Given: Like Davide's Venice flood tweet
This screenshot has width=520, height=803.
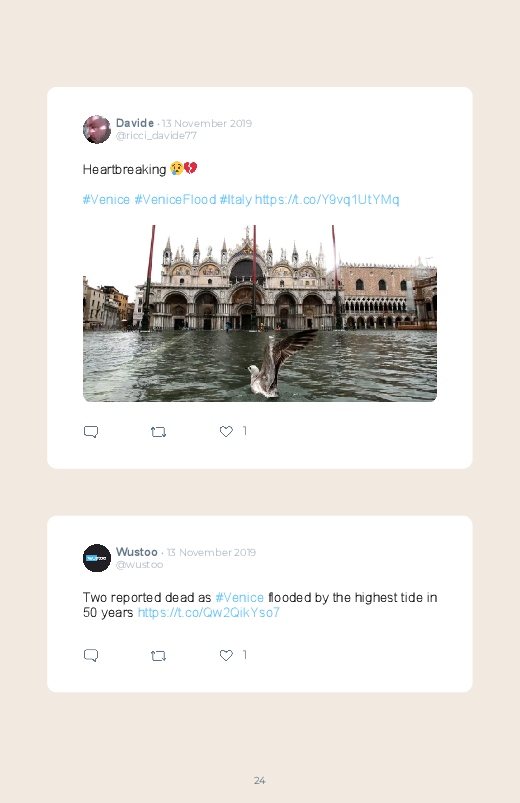Looking at the screenshot, I should [226, 431].
